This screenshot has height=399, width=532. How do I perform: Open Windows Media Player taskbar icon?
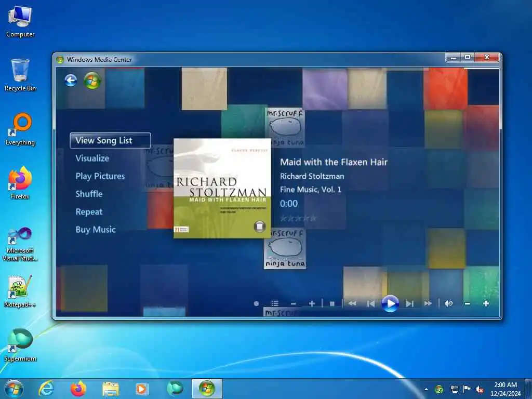point(141,389)
